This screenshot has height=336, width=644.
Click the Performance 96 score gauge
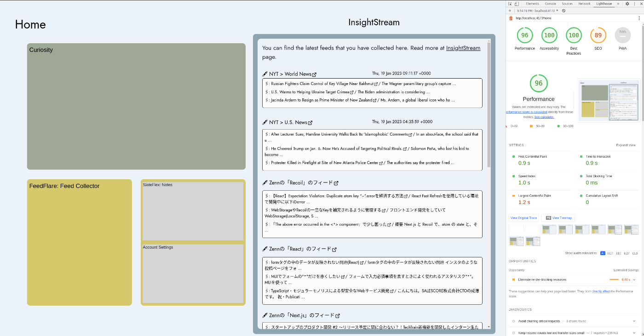coord(525,35)
